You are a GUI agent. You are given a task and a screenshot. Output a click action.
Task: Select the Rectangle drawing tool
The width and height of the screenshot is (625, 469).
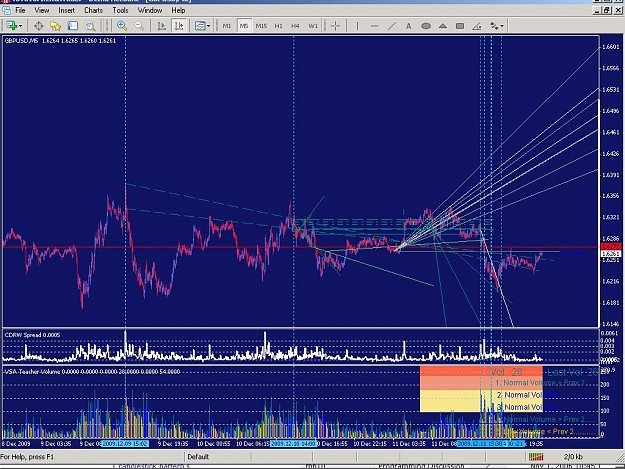[460, 26]
